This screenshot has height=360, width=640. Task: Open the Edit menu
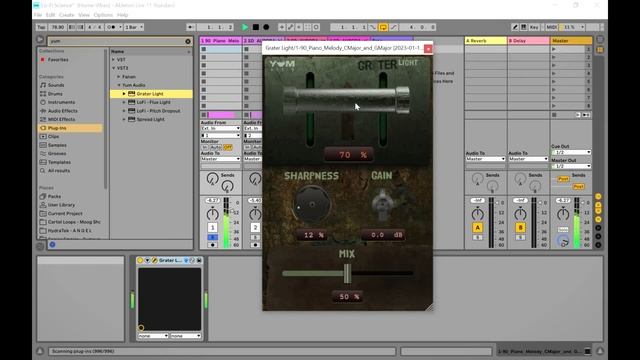click(50, 15)
